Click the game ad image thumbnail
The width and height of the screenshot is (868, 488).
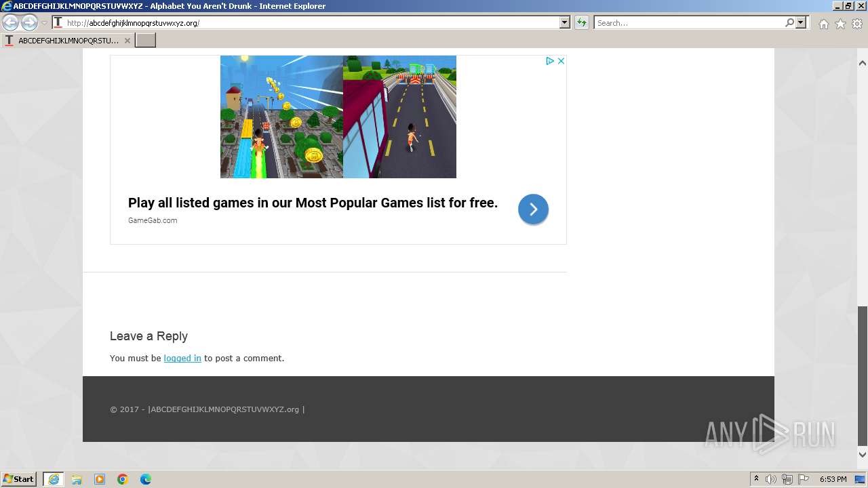pos(338,117)
